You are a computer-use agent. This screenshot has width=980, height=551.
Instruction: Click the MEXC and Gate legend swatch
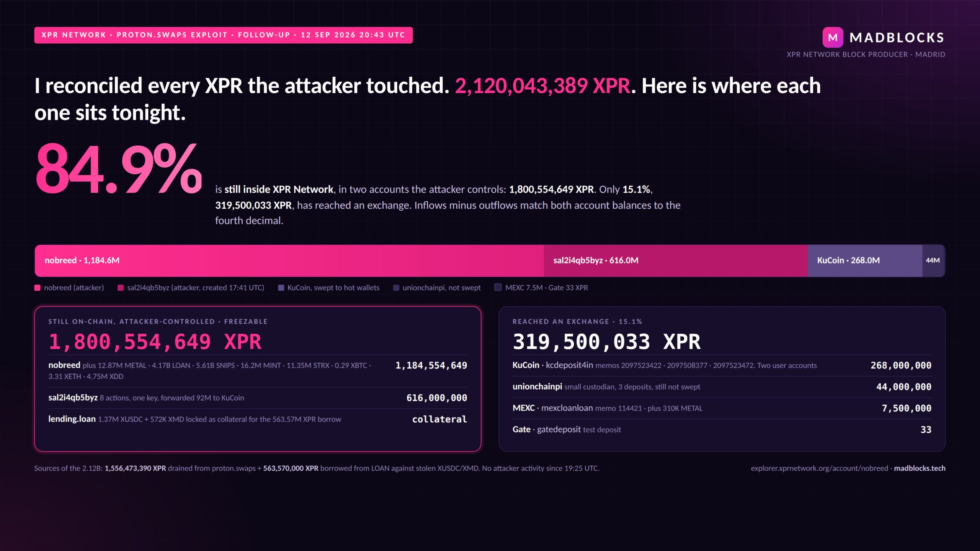tap(498, 287)
